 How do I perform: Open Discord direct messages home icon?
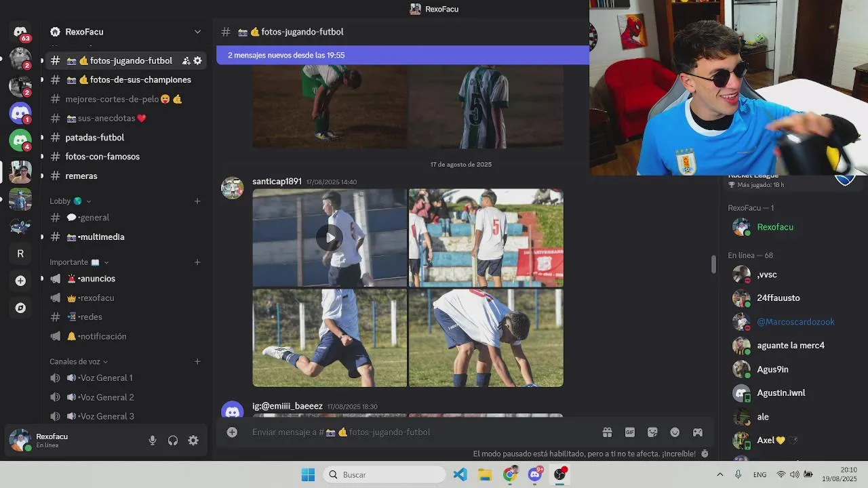point(20,32)
